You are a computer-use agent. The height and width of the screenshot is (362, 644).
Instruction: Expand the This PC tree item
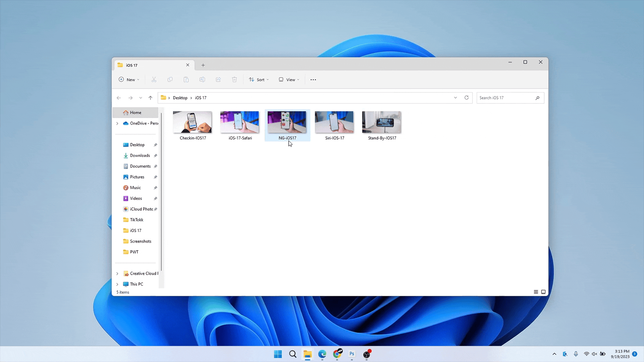coord(117,284)
